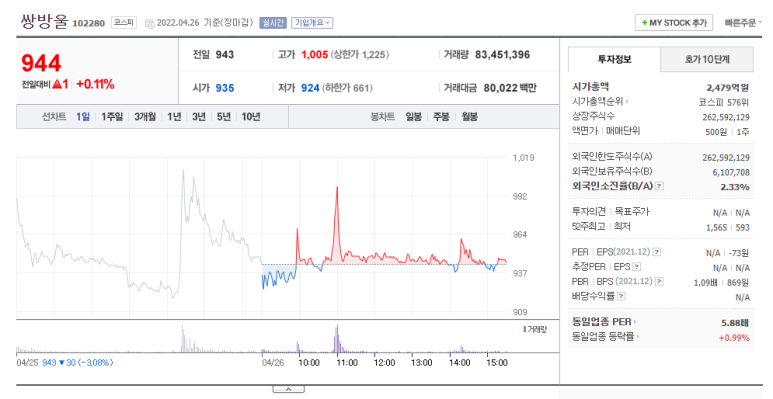
Task: Select the 10년 line chart period
Action: pyautogui.click(x=250, y=117)
